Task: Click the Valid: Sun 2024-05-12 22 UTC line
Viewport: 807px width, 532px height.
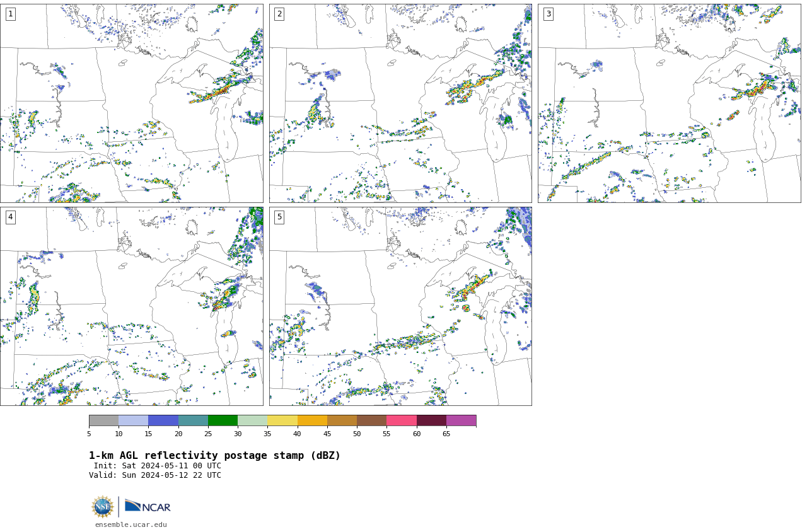Action: coord(155,475)
